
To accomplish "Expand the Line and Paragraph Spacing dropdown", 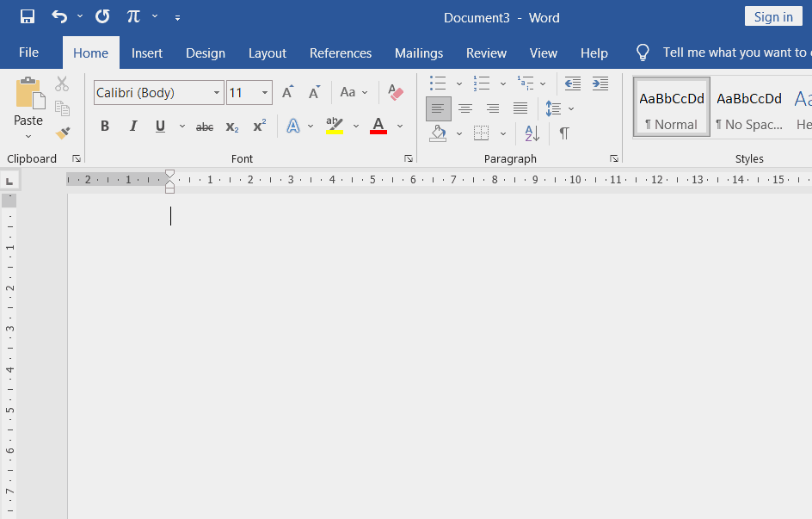I will [x=571, y=108].
